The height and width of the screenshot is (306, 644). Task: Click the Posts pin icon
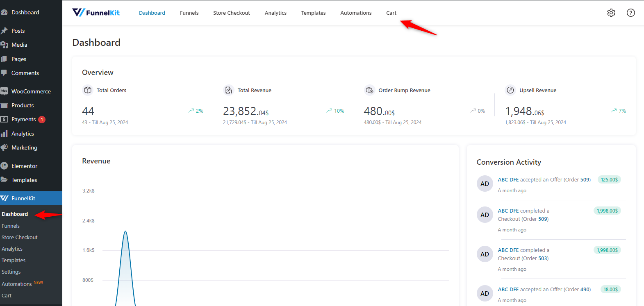4,31
